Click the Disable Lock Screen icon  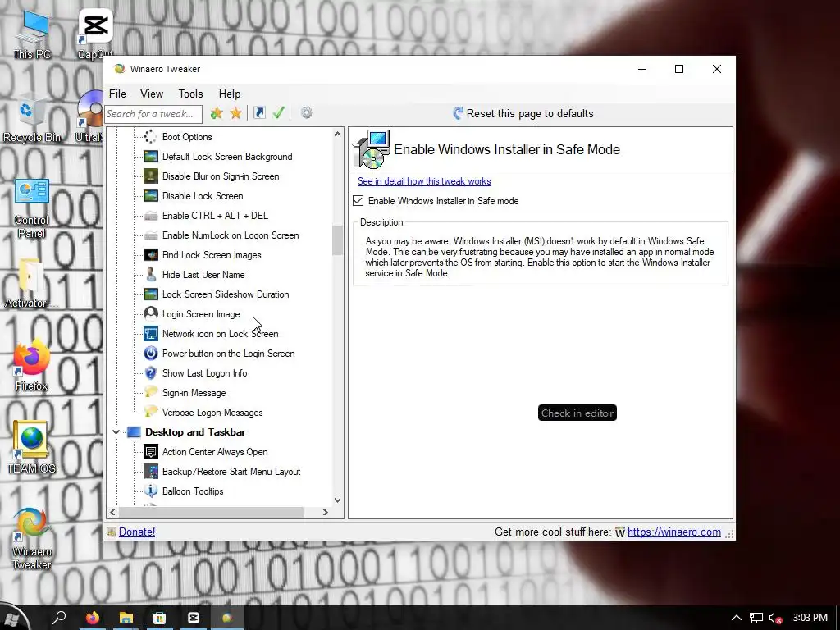pyautogui.click(x=151, y=196)
